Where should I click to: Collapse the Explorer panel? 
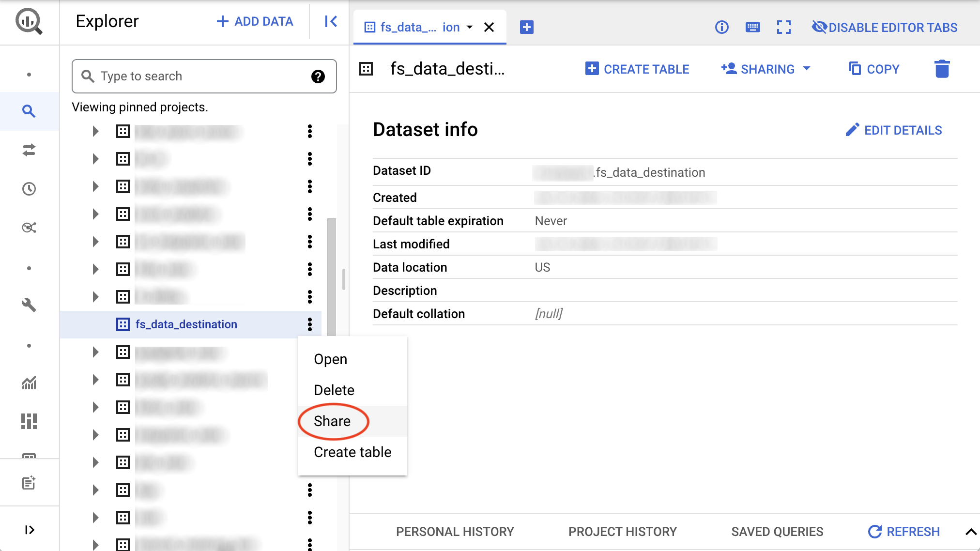point(331,21)
